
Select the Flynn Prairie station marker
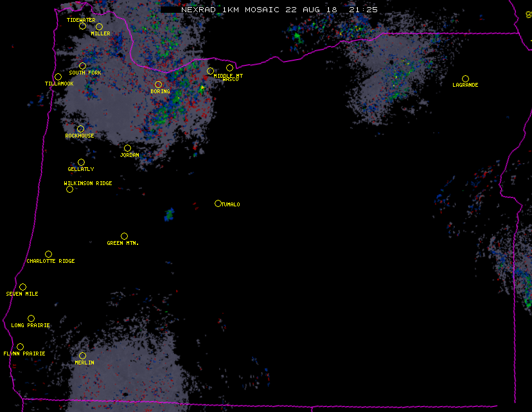[x=20, y=346]
